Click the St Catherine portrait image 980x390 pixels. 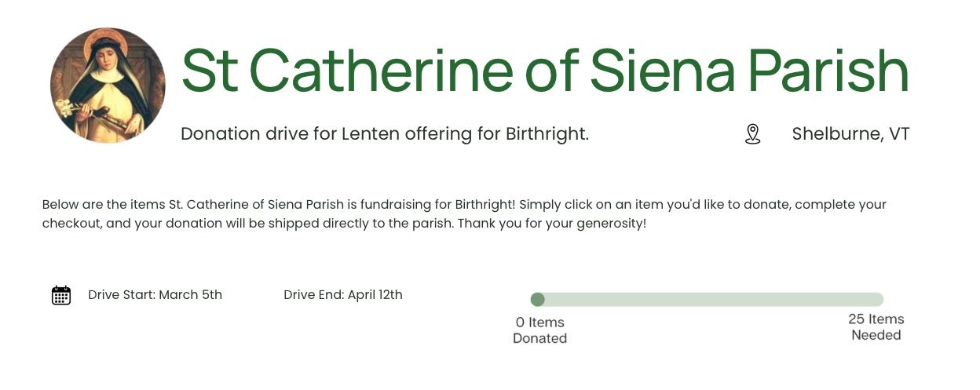click(x=108, y=86)
